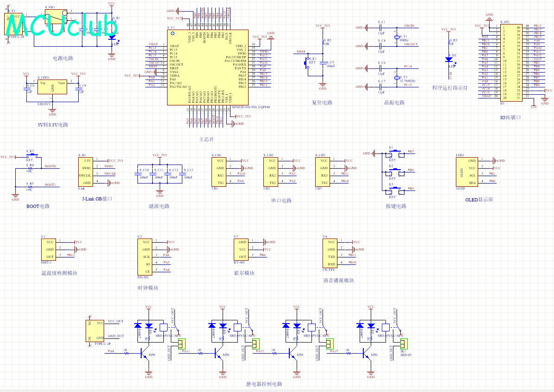Screen dimensions: 554x392
Task: Select the S_H1 J-Link connector block
Action: pyautogui.click(x=86, y=172)
